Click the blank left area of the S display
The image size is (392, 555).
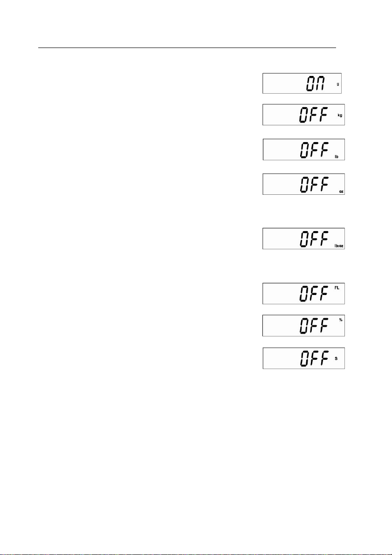(x=281, y=358)
